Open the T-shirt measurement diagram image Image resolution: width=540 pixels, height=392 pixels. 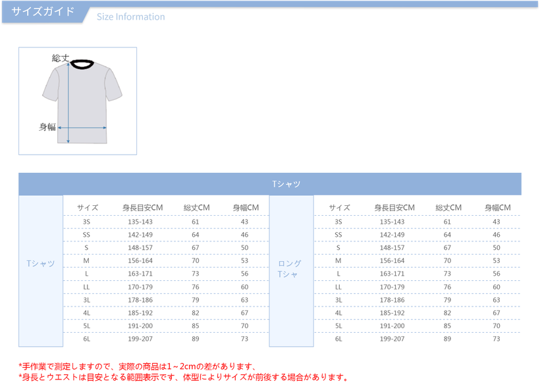[78, 101]
